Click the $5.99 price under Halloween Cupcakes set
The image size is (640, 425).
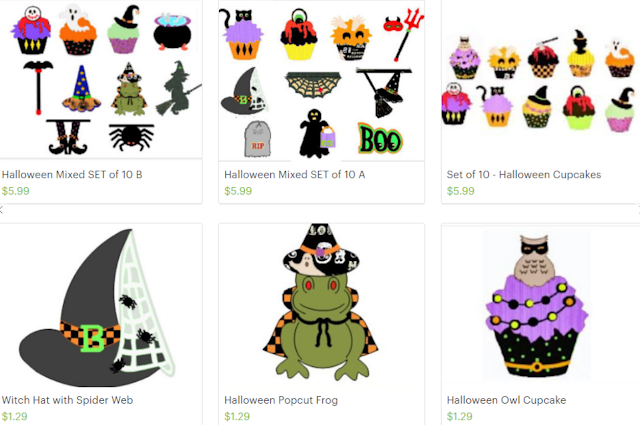coord(460,191)
